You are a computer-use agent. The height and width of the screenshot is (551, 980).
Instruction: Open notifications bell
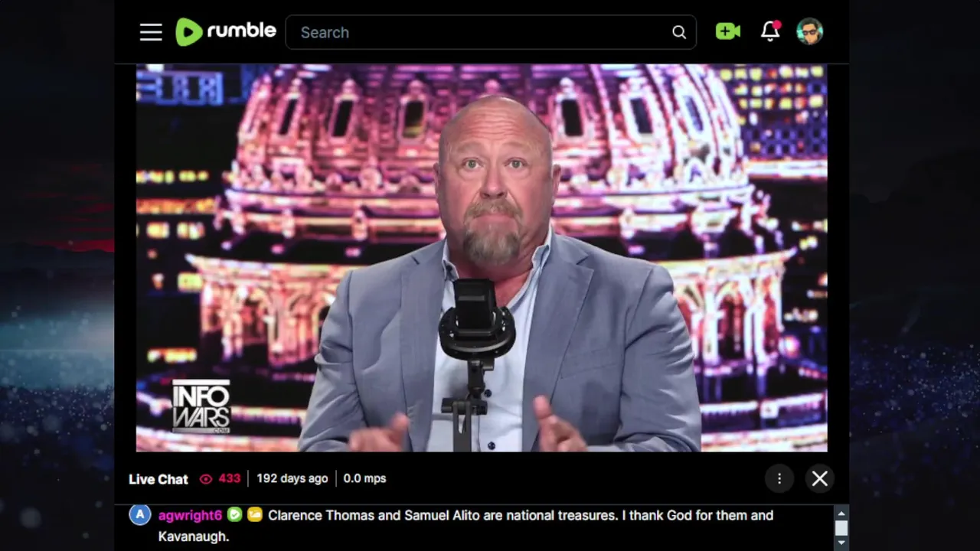pos(770,31)
